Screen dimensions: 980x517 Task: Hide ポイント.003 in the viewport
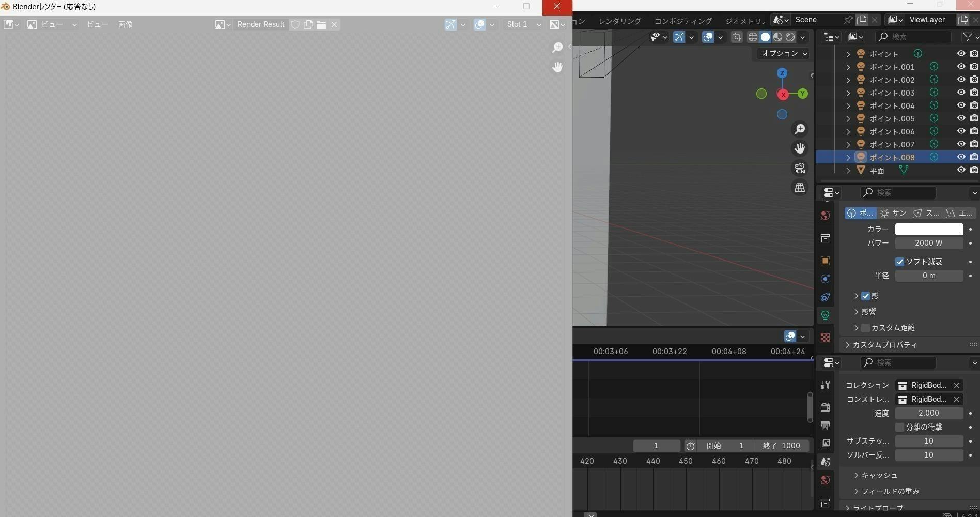(x=961, y=93)
